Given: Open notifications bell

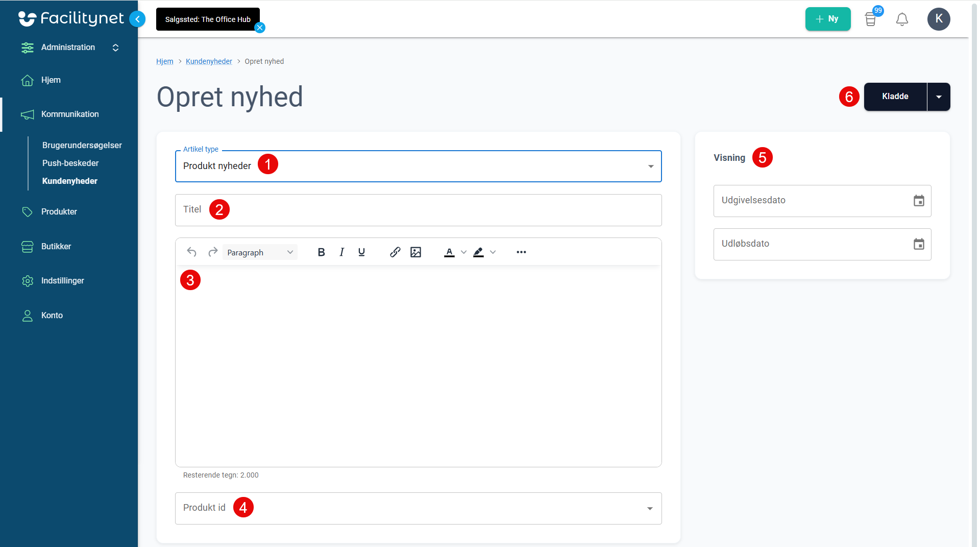Looking at the screenshot, I should pyautogui.click(x=902, y=19).
